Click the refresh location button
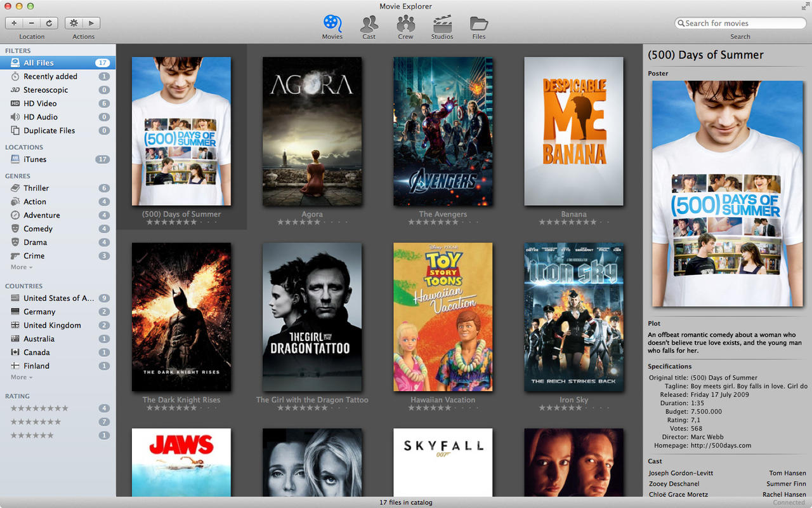This screenshot has height=508, width=812. click(x=49, y=23)
